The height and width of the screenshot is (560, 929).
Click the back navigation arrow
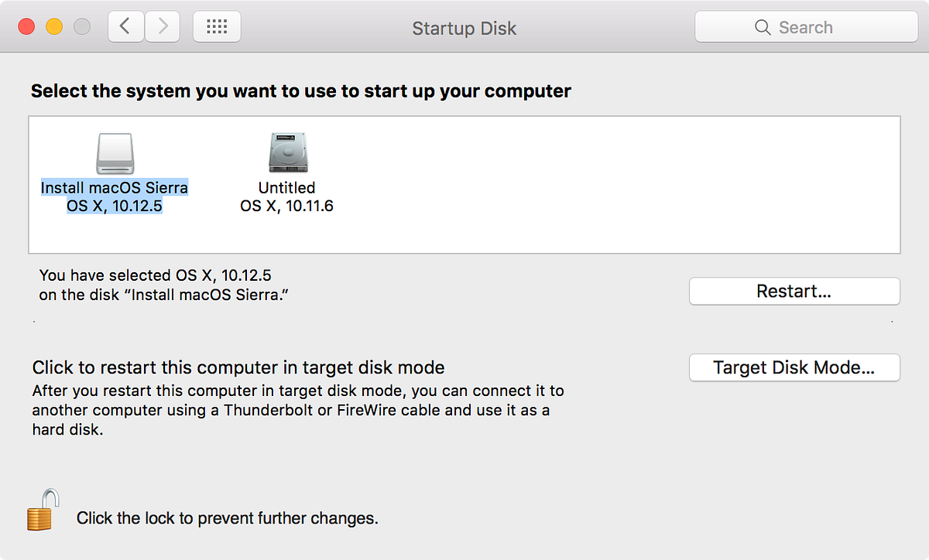pos(125,26)
